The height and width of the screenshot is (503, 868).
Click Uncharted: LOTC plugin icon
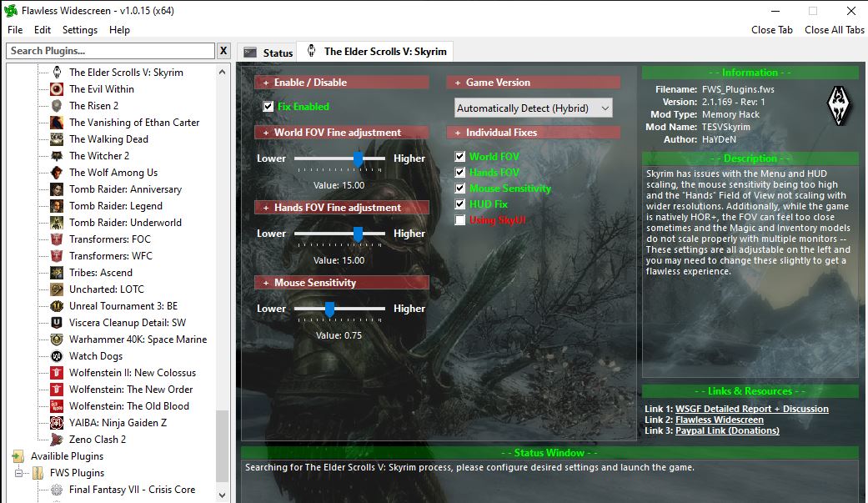tap(57, 289)
